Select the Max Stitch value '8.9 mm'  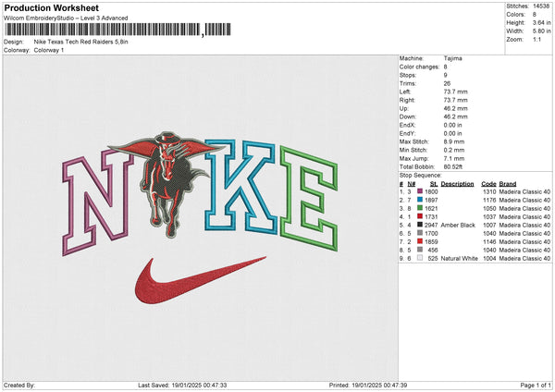pyautogui.click(x=454, y=141)
